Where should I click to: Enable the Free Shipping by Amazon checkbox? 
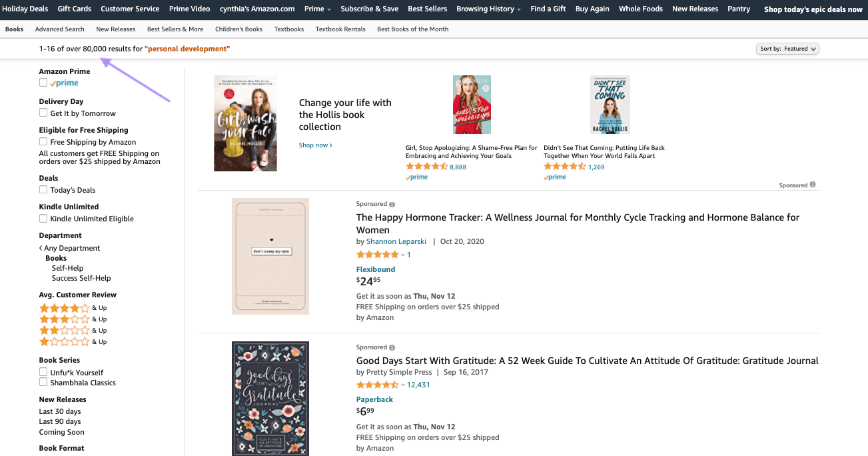click(43, 142)
